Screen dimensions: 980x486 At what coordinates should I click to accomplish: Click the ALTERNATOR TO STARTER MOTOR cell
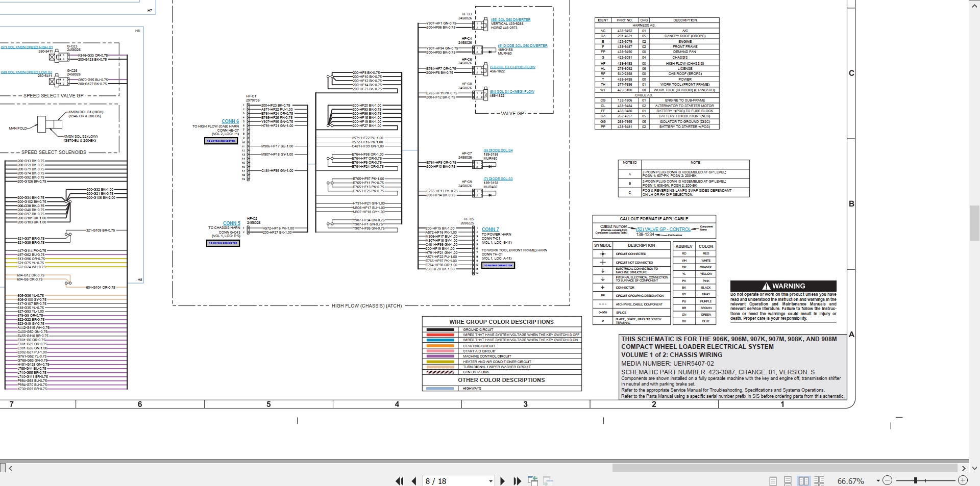click(685, 106)
